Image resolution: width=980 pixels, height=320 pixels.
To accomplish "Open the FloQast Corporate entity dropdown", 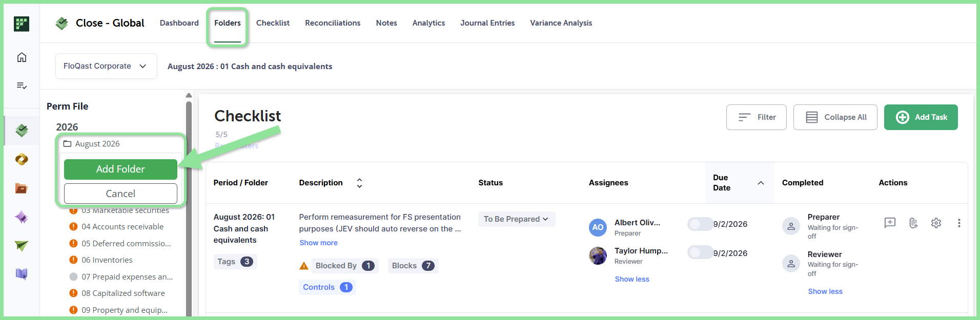I will [106, 66].
